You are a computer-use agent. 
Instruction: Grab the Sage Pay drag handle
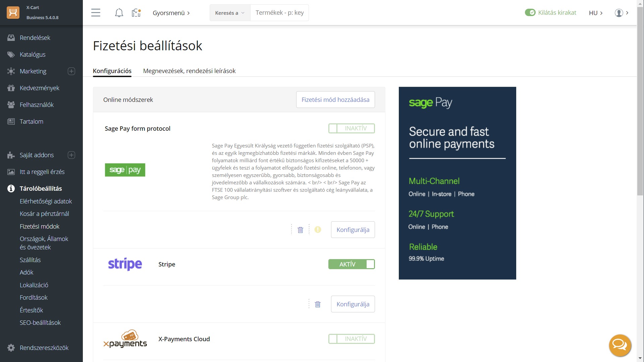291,230
